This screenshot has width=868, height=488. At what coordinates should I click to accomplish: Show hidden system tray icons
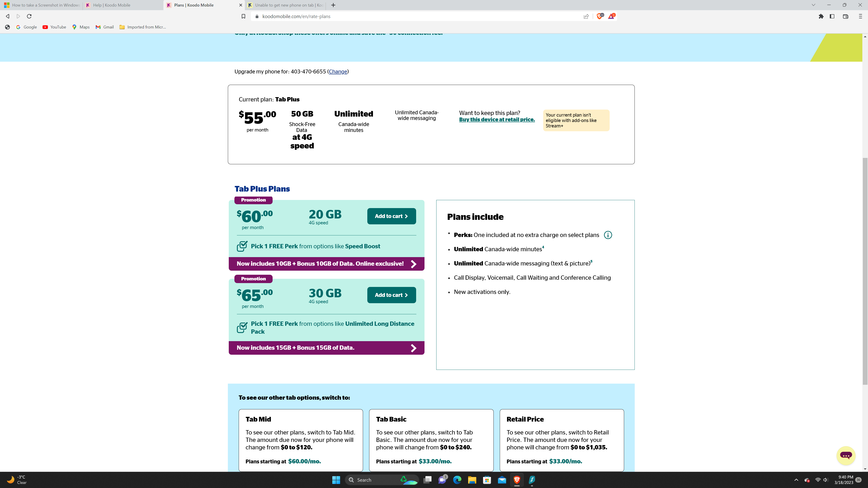click(x=796, y=480)
